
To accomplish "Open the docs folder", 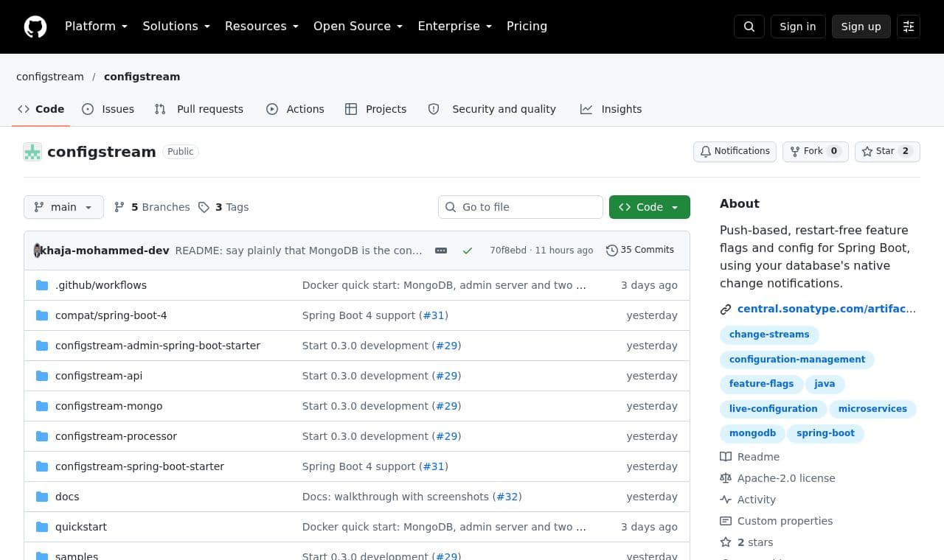I will (67, 497).
